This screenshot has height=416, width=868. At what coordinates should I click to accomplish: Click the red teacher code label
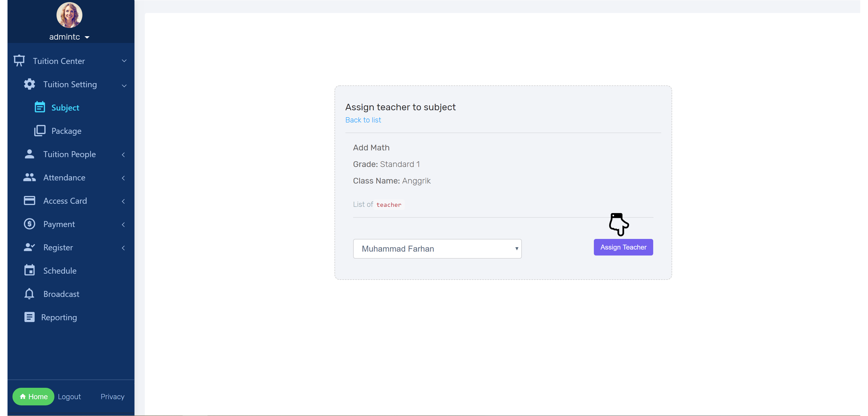click(389, 205)
